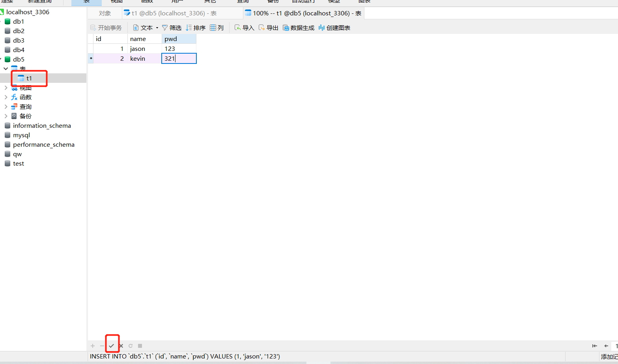Viewport: 618px width, 364px height.
Task: Select the db4 database
Action: 19,50
